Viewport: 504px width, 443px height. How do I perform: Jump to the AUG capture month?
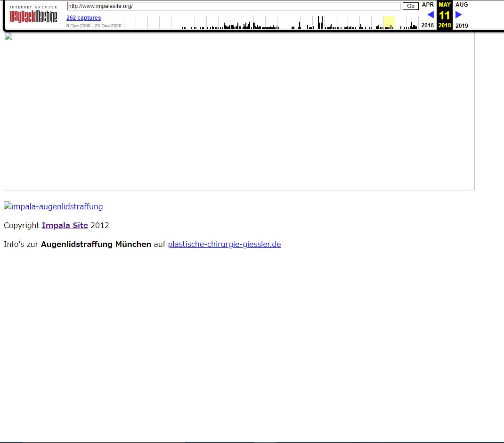[462, 5]
